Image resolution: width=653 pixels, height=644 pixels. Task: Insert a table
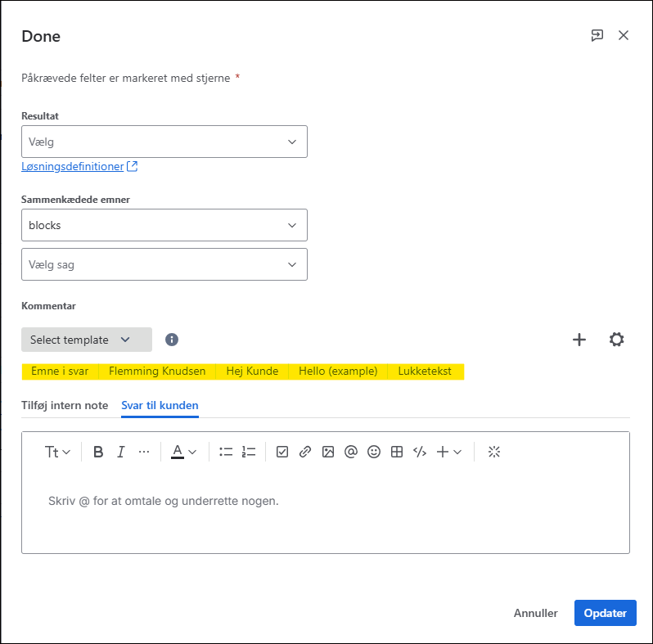point(397,452)
